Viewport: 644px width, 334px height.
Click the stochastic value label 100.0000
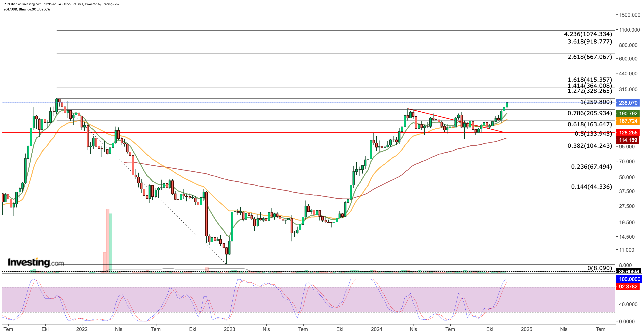(x=629, y=279)
